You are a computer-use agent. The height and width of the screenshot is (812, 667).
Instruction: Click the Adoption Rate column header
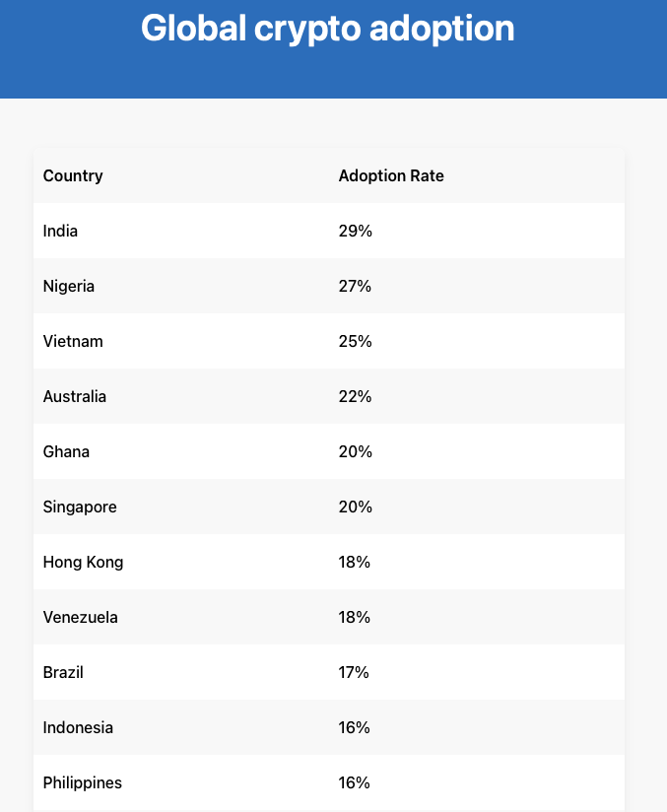click(x=391, y=176)
